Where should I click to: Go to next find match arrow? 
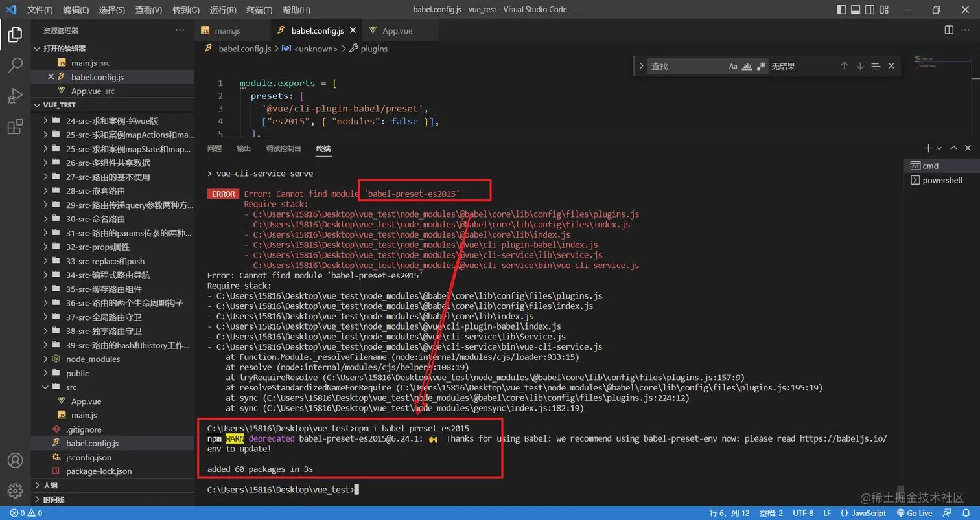click(860, 66)
